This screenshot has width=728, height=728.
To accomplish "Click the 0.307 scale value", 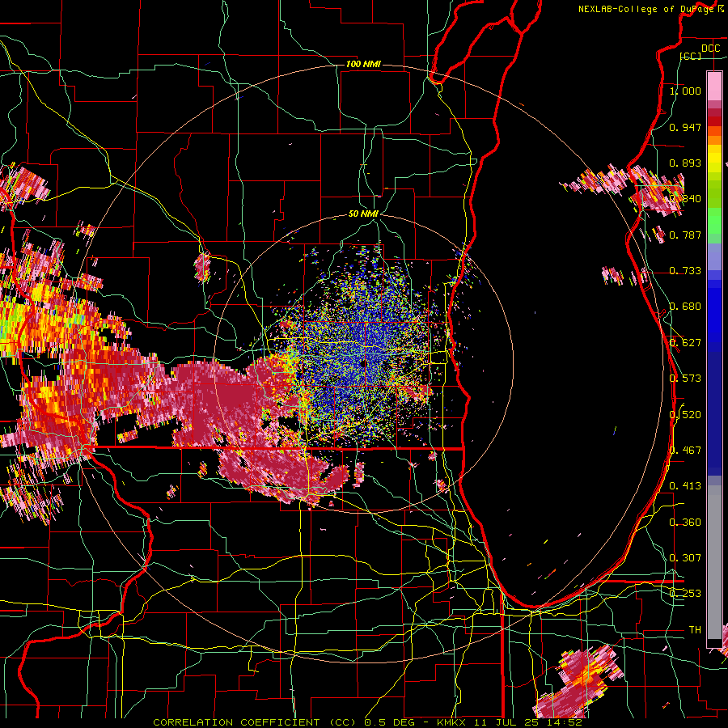I will pyautogui.click(x=685, y=558).
